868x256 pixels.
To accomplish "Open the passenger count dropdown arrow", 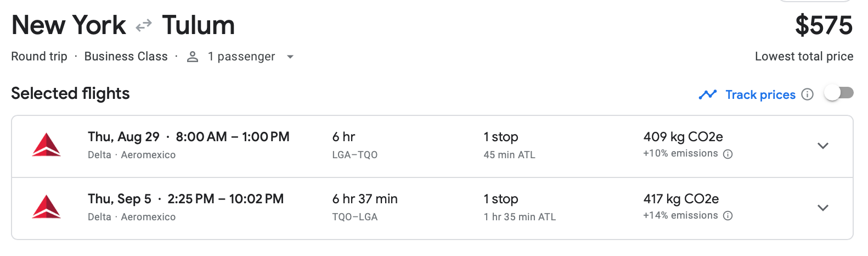I will coord(290,57).
